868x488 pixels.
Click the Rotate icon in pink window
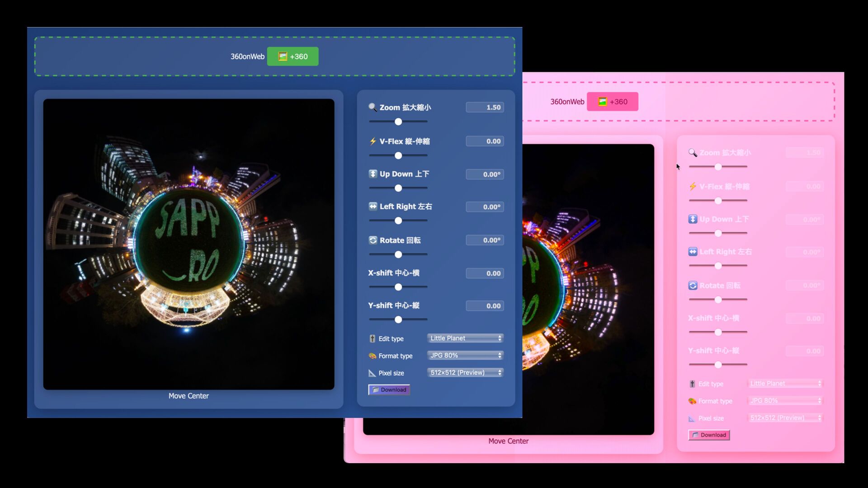point(693,285)
